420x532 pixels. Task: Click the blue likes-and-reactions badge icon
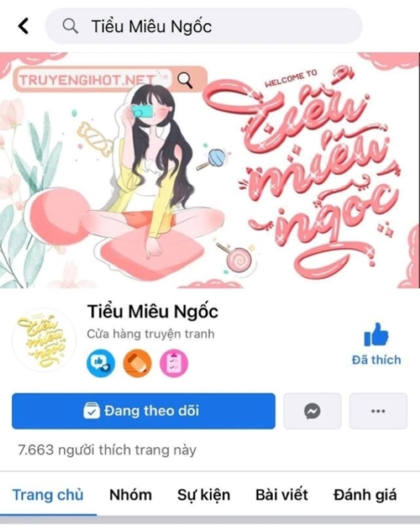point(101,363)
